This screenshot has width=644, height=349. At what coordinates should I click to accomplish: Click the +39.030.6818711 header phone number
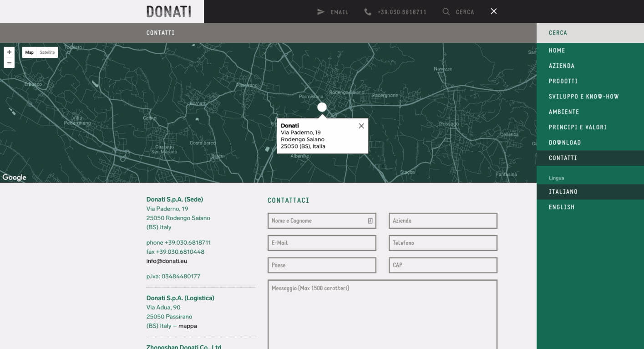[402, 12]
